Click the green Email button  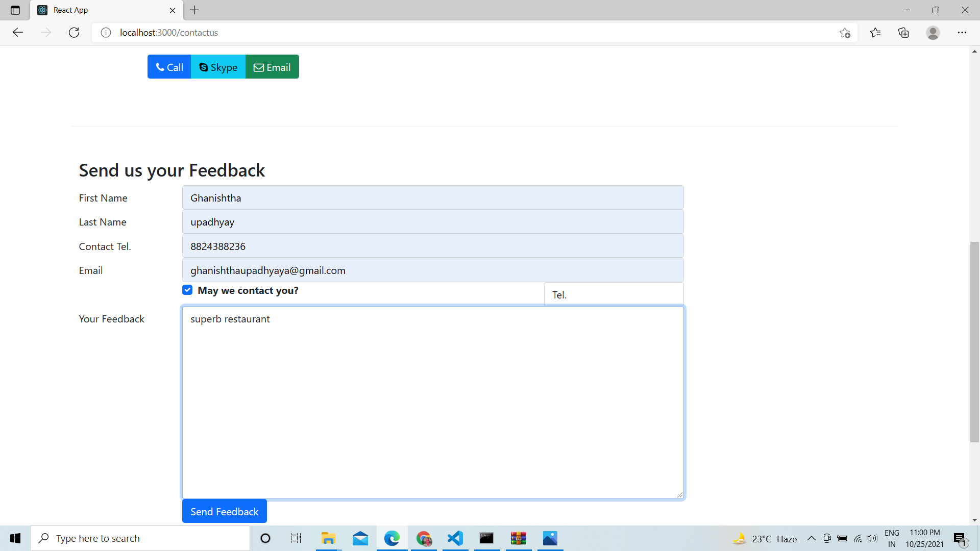coord(272,67)
